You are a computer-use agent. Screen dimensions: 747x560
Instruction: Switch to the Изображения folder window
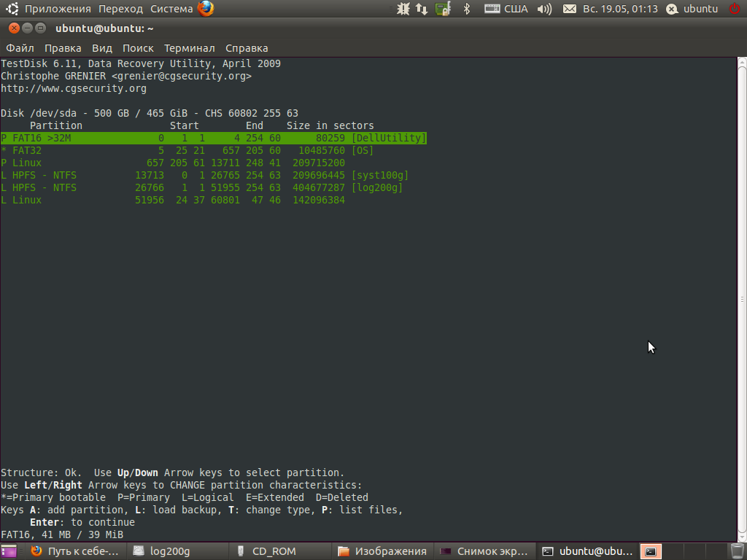click(x=382, y=551)
